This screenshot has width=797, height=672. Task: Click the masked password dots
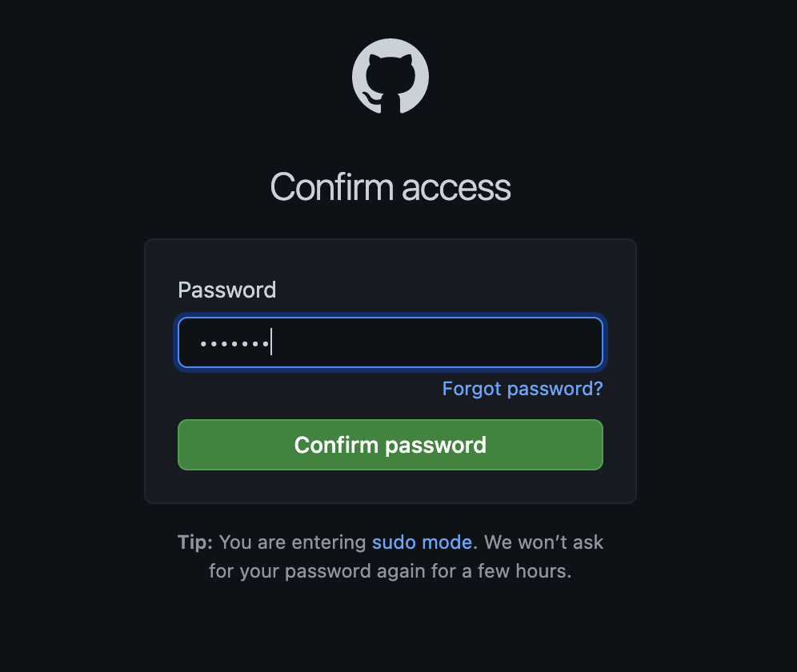(x=233, y=343)
